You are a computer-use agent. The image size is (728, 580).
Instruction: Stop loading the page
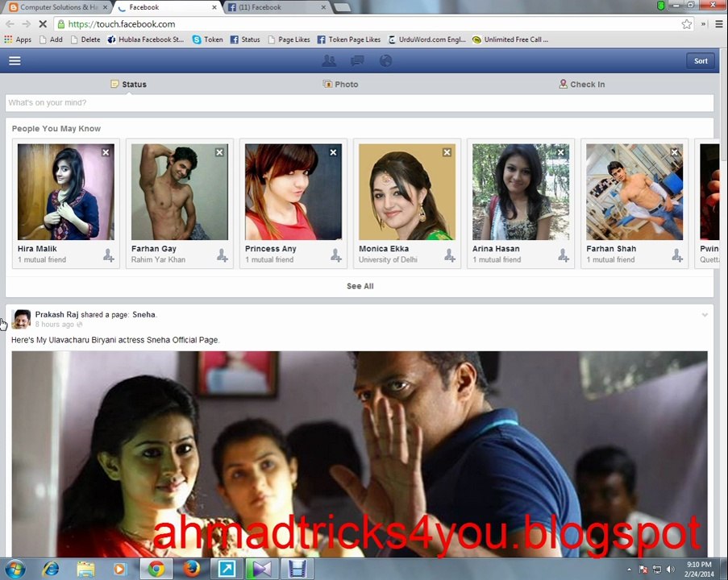[x=43, y=23]
